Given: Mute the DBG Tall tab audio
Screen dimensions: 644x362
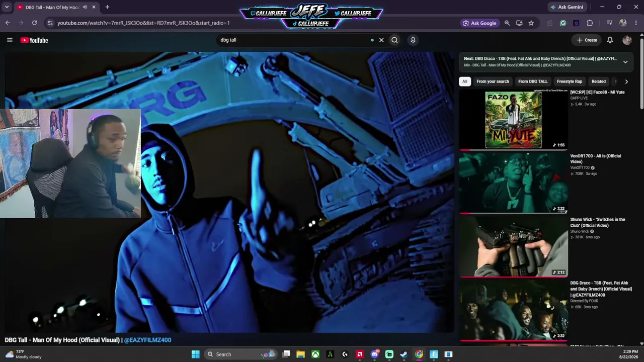Looking at the screenshot, I should [85, 7].
